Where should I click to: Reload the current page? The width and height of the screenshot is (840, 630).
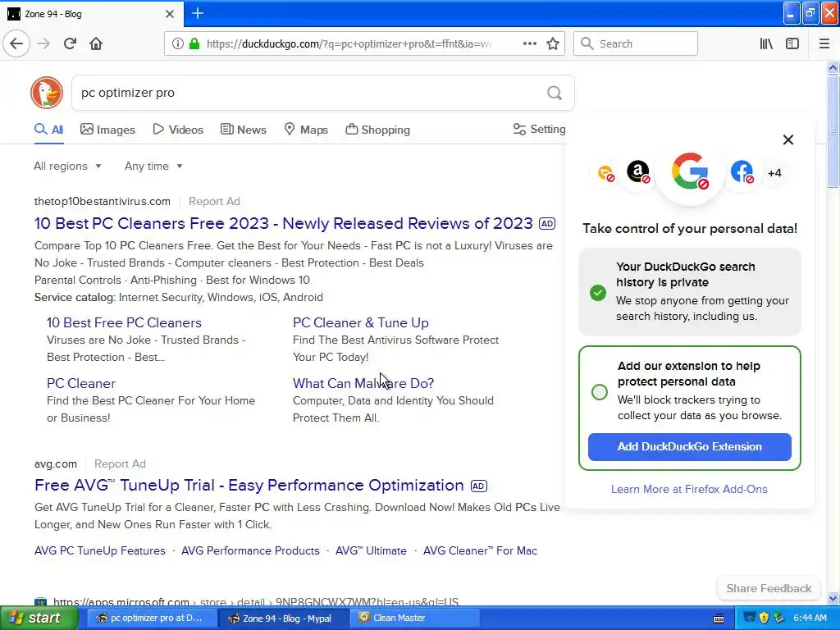pyautogui.click(x=70, y=43)
